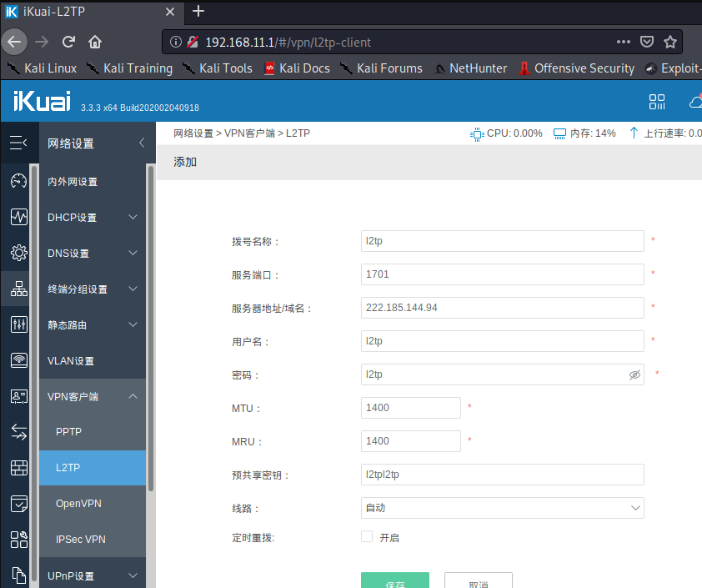Go back with the browser back arrow
This screenshot has height=588, width=702.
(14, 42)
